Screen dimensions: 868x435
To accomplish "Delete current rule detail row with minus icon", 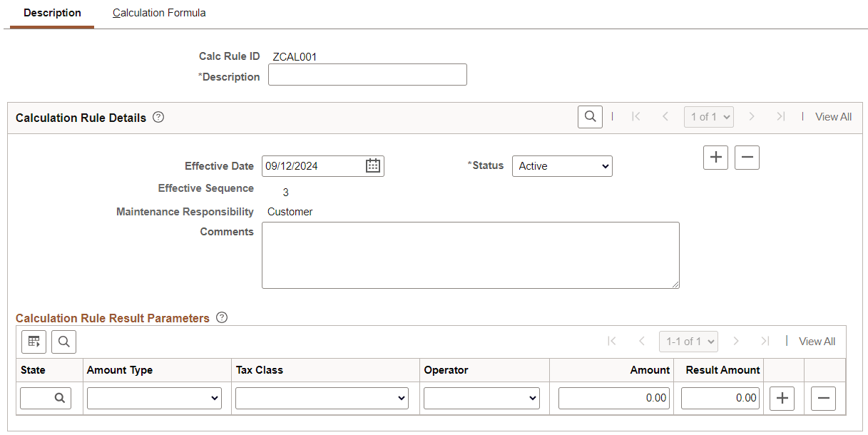I will click(x=747, y=158).
